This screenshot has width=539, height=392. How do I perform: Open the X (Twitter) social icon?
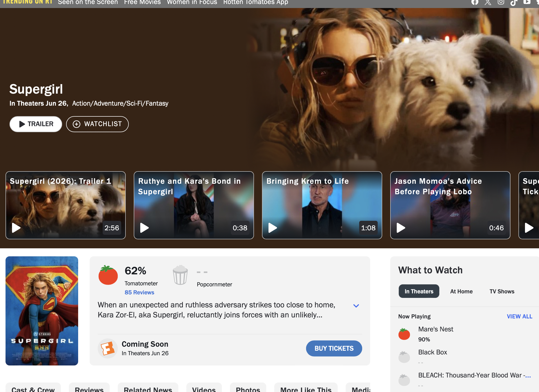click(x=488, y=2)
